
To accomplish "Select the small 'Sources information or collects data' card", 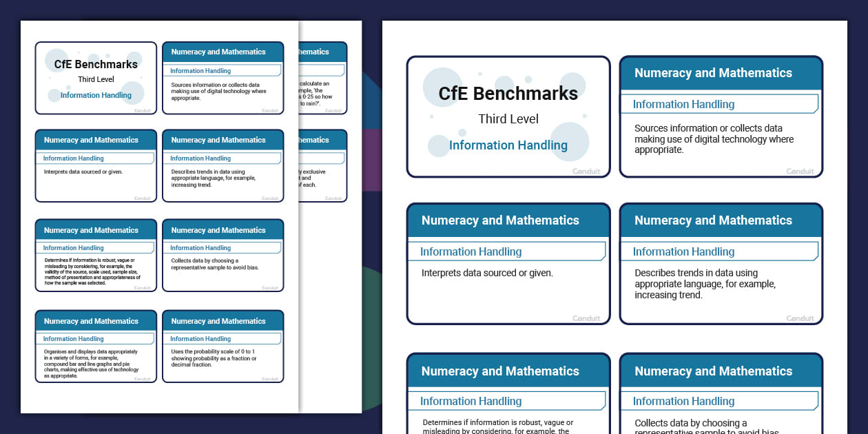I will click(x=223, y=78).
